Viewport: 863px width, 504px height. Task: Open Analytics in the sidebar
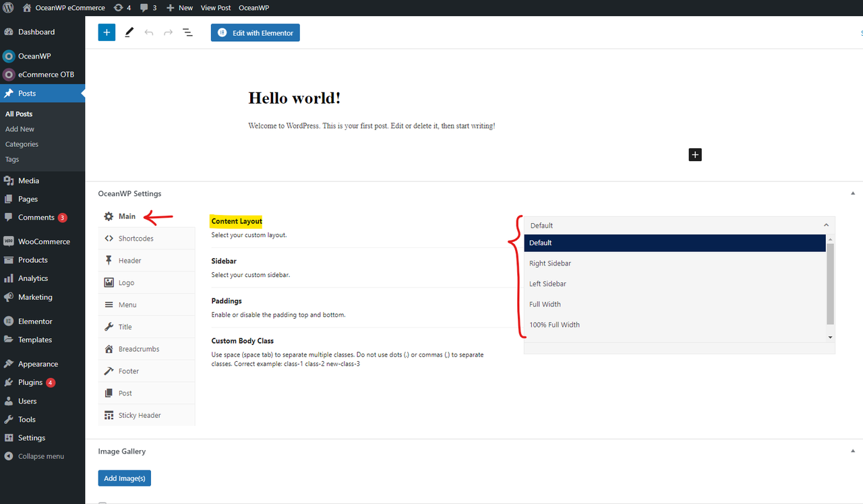coord(42,278)
